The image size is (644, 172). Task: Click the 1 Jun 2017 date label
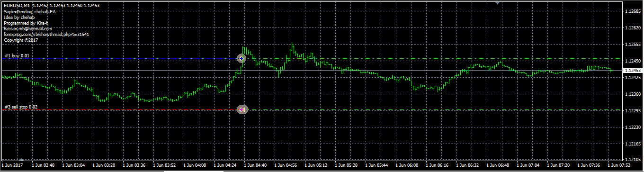(12, 166)
